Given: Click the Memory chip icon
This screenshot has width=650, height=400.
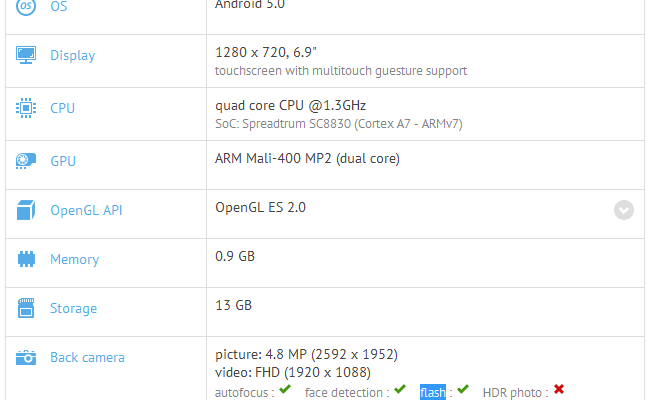Looking at the screenshot, I should (26, 260).
